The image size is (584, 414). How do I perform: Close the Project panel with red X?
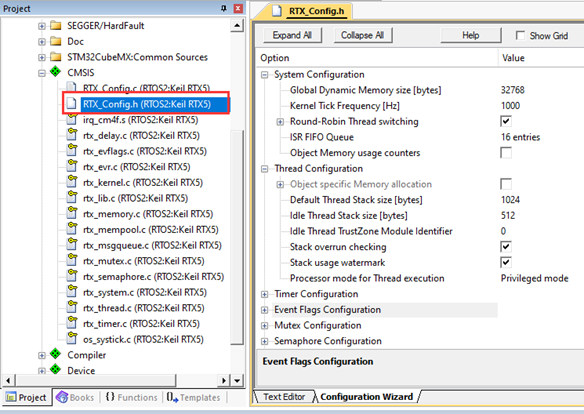click(238, 8)
